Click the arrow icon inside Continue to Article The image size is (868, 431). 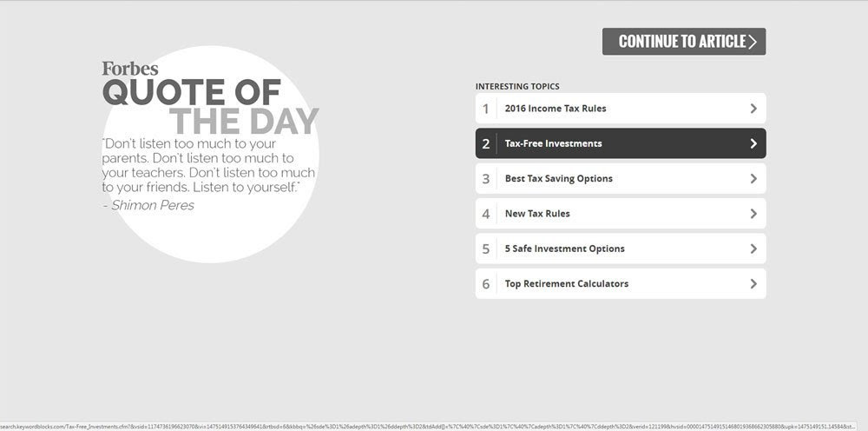tap(753, 42)
